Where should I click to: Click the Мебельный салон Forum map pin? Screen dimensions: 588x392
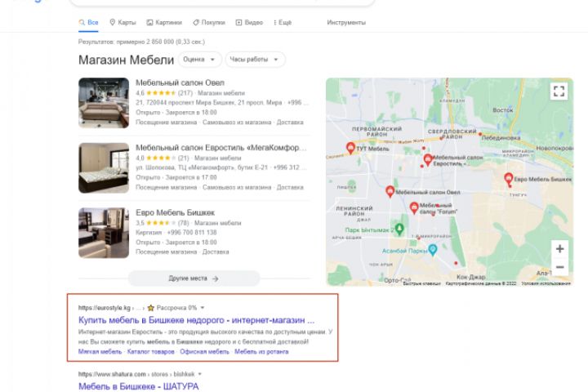tap(413, 207)
